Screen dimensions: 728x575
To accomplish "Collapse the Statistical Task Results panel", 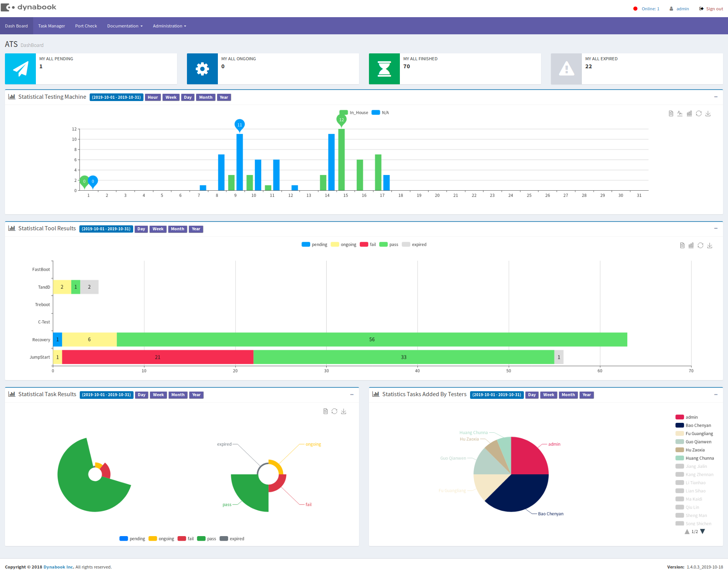I will click(352, 395).
